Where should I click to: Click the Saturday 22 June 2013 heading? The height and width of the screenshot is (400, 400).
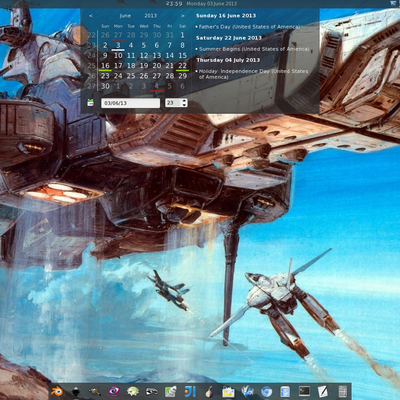click(229, 38)
